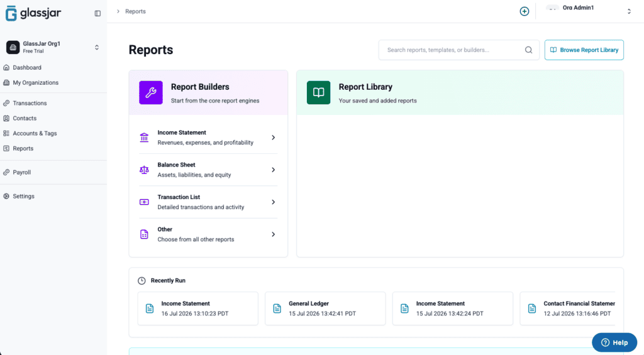Open My Organizations in sidebar
This screenshot has height=355, width=644.
click(35, 82)
